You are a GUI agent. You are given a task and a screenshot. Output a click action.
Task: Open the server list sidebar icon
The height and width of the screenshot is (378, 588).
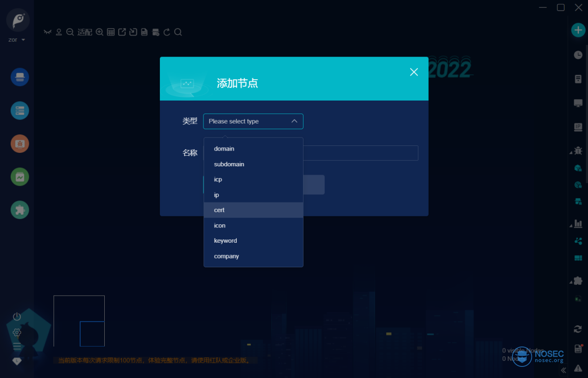click(x=20, y=111)
